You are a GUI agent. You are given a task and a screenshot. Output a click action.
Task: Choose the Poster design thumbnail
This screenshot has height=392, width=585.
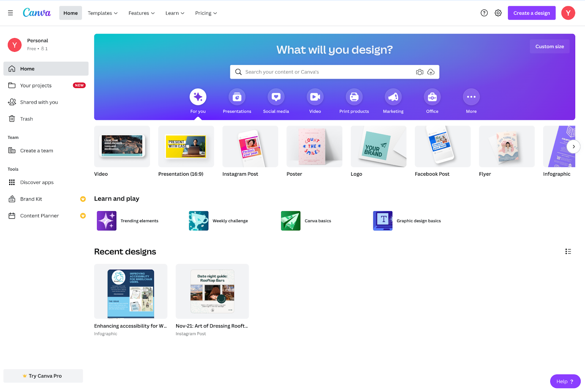tap(314, 146)
